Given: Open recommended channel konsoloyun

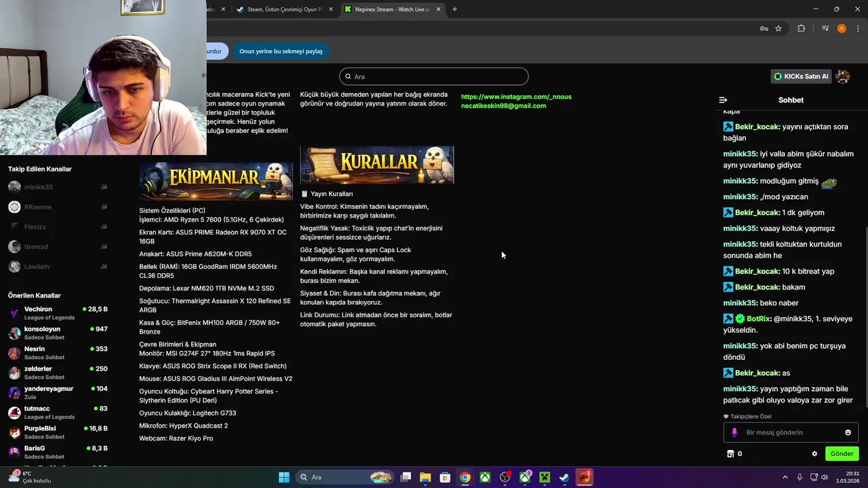Looking at the screenshot, I should tap(58, 333).
